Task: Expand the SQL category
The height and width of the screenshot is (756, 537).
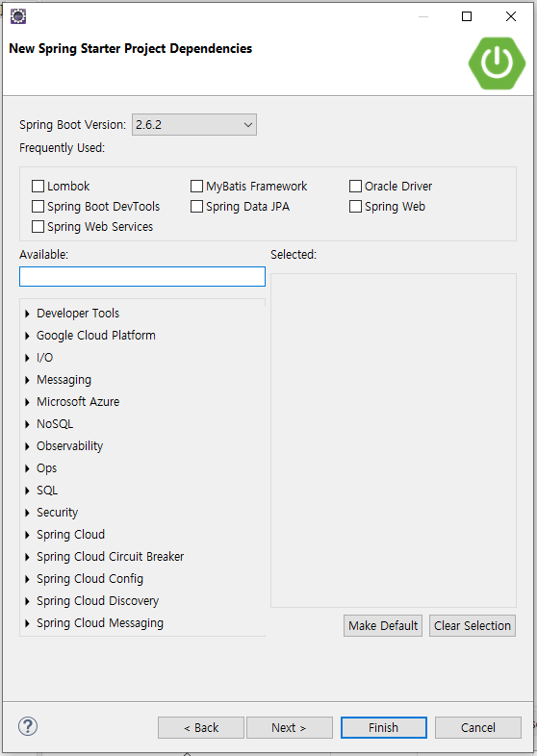Action: pos(28,491)
